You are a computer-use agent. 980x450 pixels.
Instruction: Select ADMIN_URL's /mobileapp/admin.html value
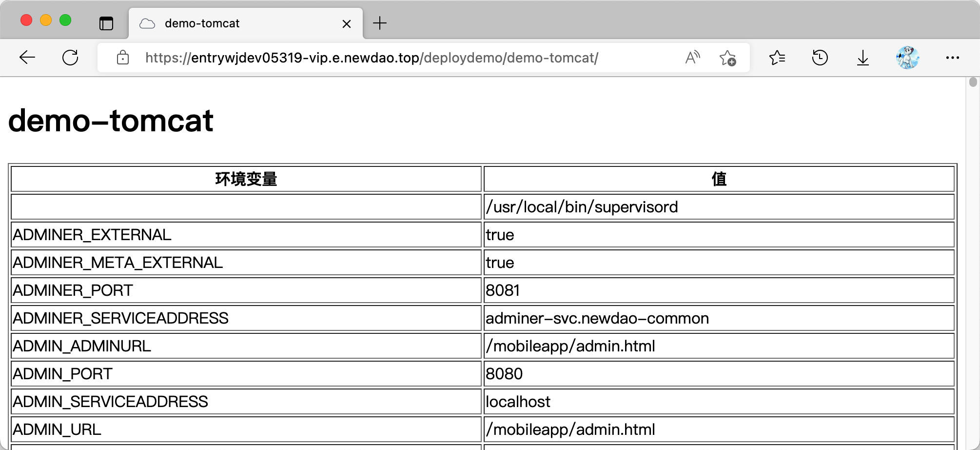coord(570,430)
